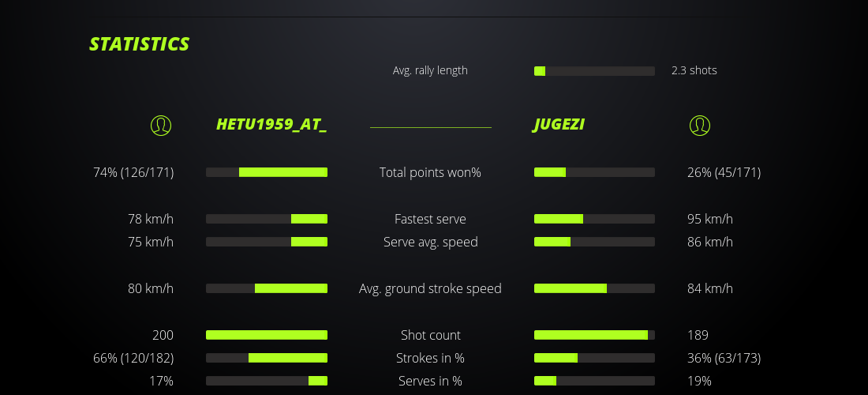Click the Avg. ground stroke speed label
Viewport: 868px width, 395px height.
pos(430,288)
